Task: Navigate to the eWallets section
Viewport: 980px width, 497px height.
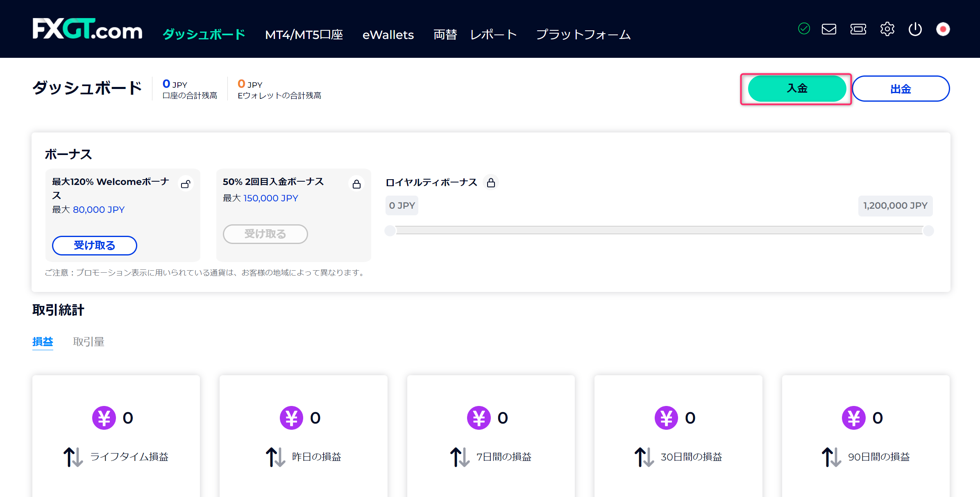Action: 388,35
